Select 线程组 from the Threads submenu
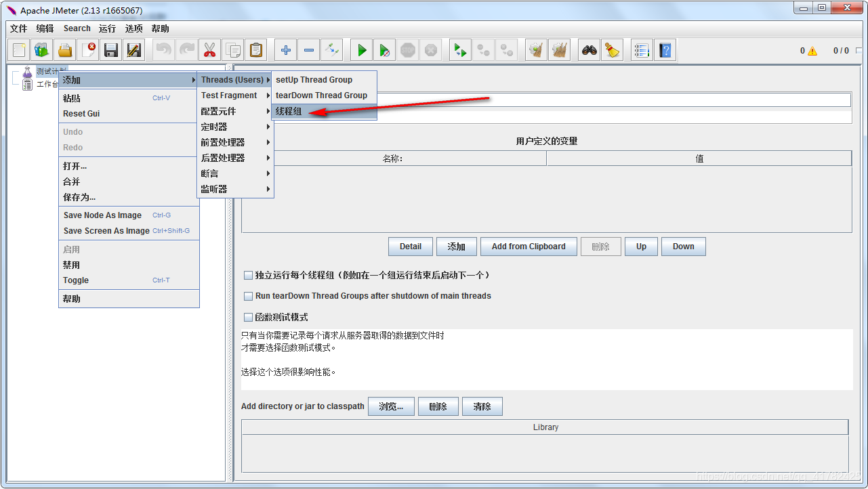The height and width of the screenshot is (489, 868). point(324,111)
